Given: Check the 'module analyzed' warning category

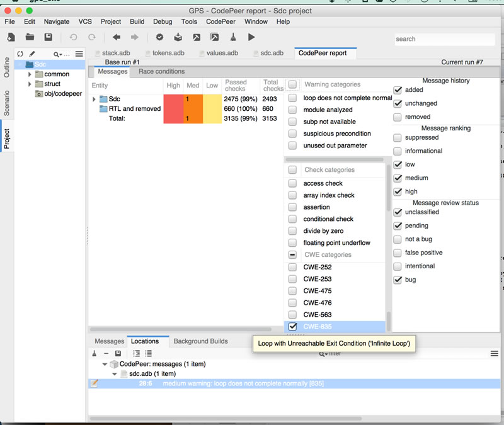Looking at the screenshot, I should (x=292, y=110).
